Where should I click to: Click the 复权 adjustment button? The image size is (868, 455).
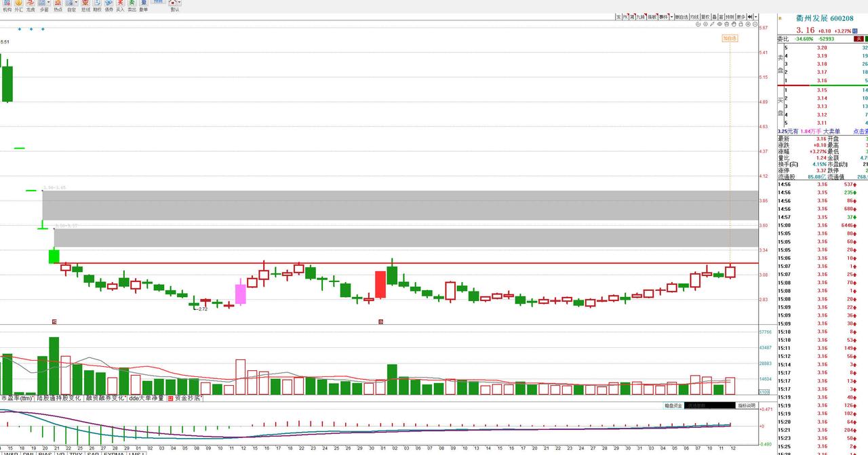coord(705,17)
